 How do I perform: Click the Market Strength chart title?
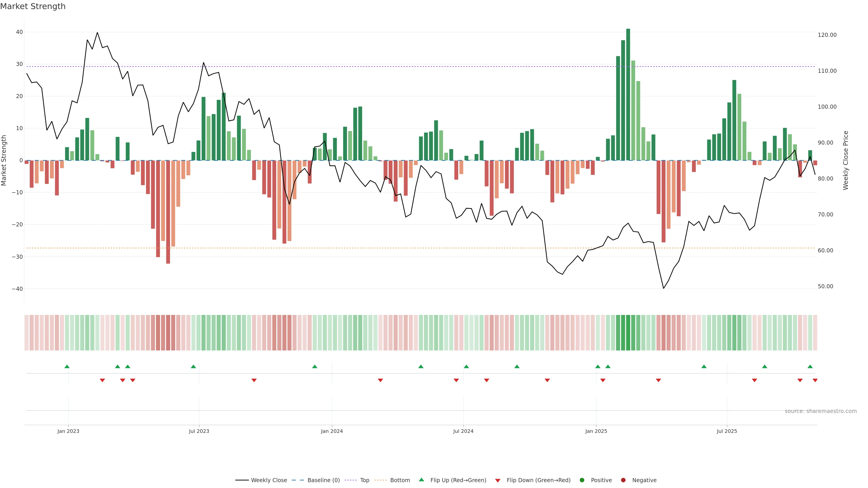pyautogui.click(x=33, y=6)
